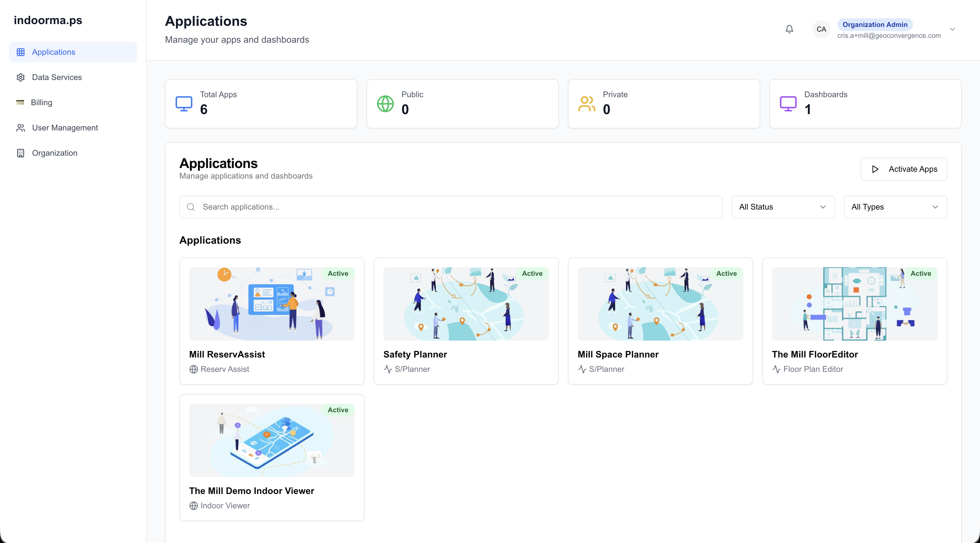
Task: Click the Dashboards purple monitor icon
Action: tap(788, 103)
